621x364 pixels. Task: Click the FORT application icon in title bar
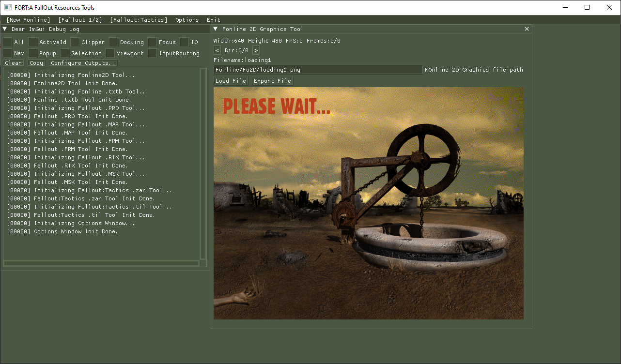8,7
